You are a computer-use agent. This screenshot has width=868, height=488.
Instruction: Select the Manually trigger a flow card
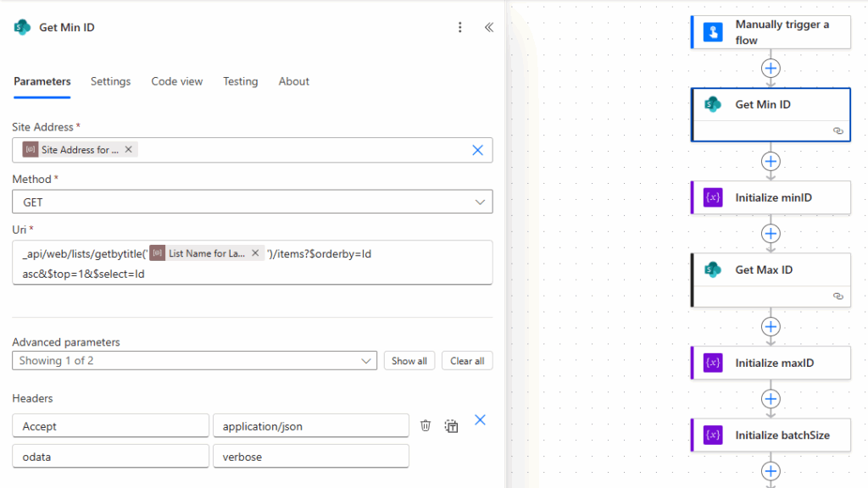click(771, 32)
